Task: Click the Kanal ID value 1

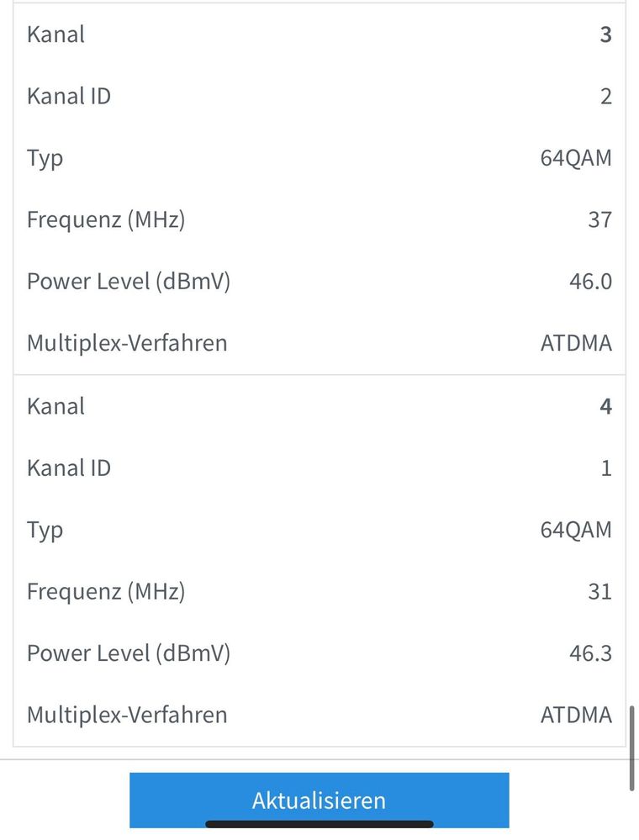Action: [606, 468]
